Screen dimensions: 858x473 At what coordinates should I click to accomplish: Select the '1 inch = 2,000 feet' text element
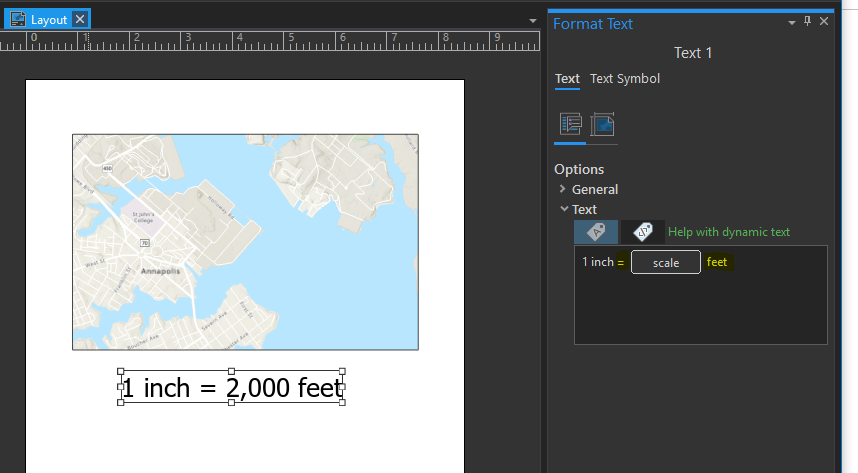(x=231, y=388)
